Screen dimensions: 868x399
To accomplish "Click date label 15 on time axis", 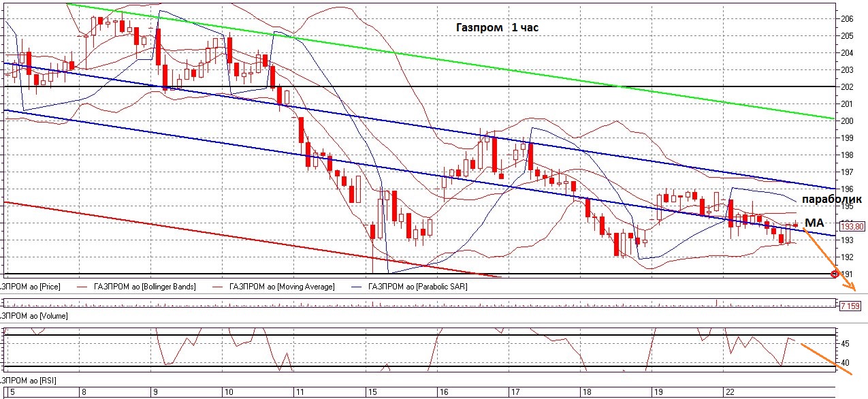I will [x=372, y=393].
